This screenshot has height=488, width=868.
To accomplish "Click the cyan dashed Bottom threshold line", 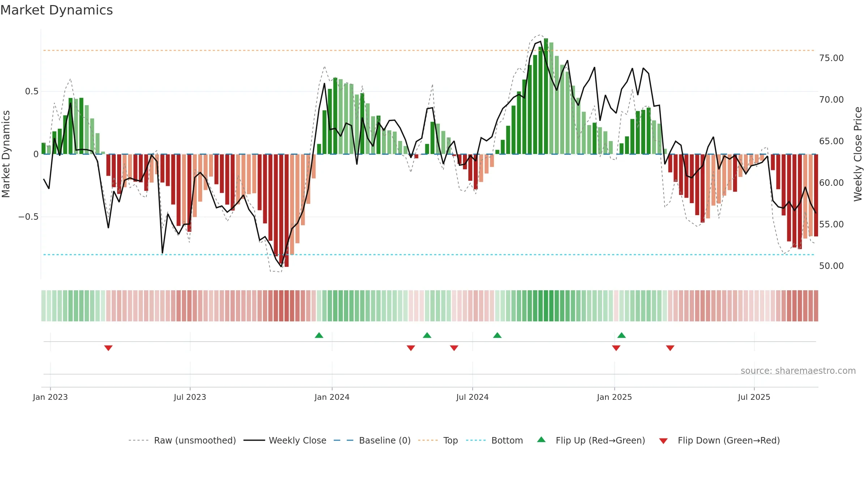I will pos(429,255).
